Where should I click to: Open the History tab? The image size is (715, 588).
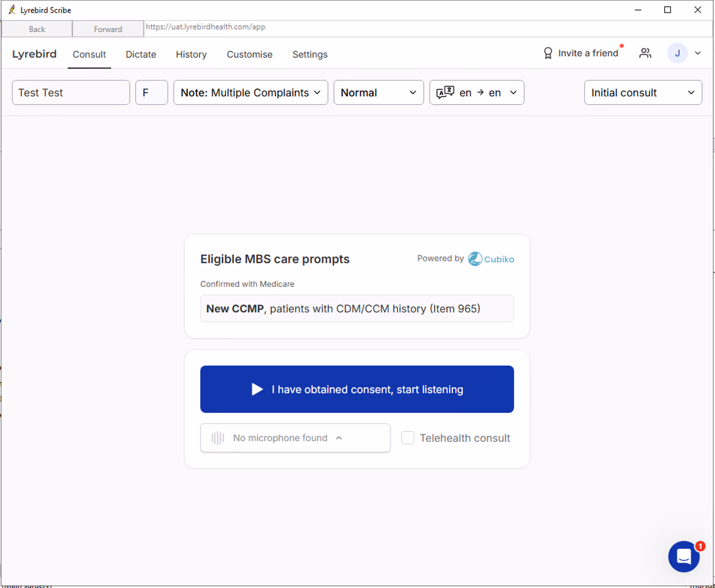pyautogui.click(x=191, y=54)
